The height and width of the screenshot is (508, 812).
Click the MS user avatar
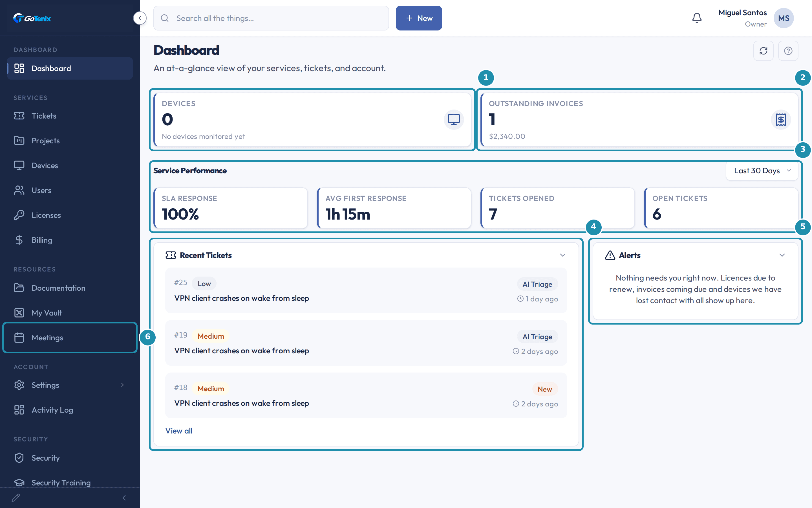[x=784, y=18]
